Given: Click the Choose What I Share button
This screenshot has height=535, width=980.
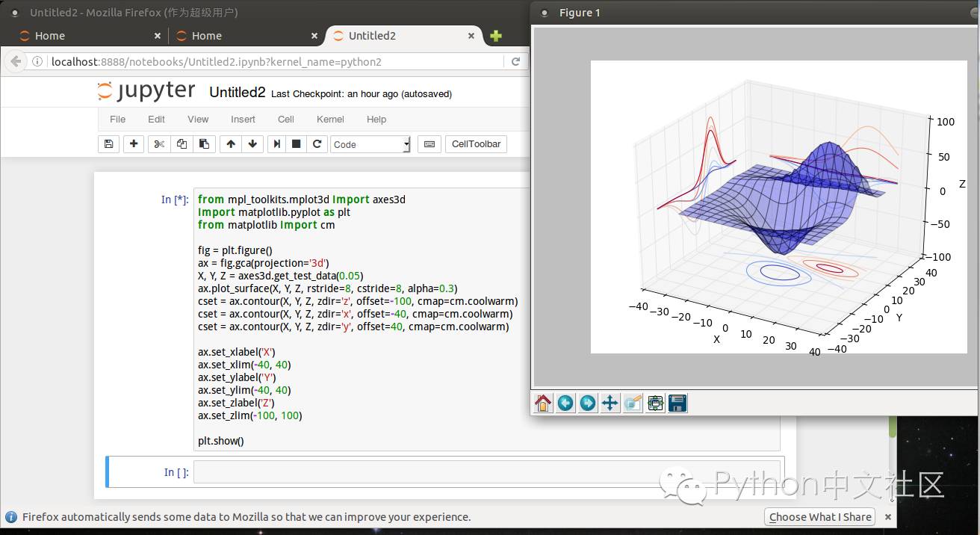Looking at the screenshot, I should 820,517.
